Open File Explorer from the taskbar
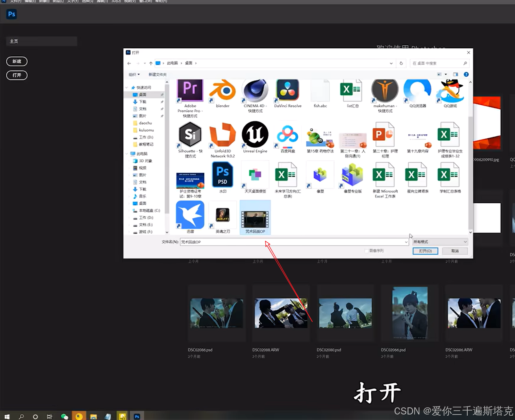This screenshot has width=515, height=420. pos(93,416)
